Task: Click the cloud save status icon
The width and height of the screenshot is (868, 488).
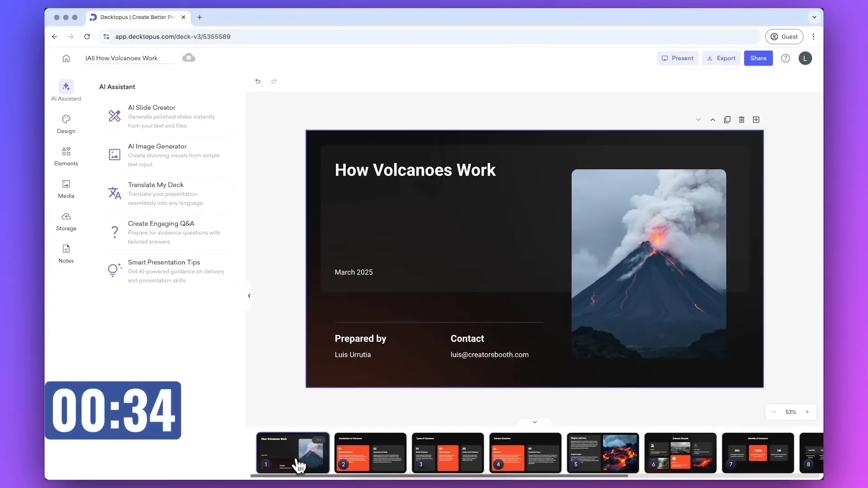Action: (x=189, y=58)
